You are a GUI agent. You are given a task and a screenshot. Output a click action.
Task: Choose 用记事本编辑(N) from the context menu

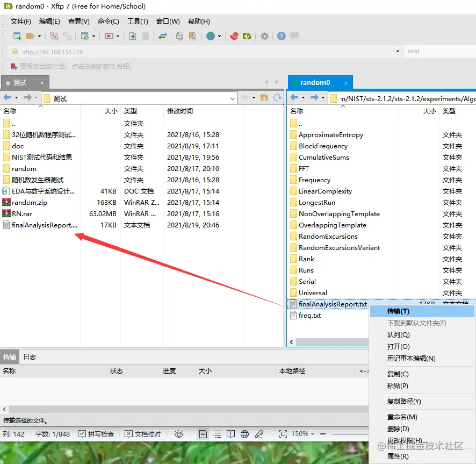click(x=422, y=359)
